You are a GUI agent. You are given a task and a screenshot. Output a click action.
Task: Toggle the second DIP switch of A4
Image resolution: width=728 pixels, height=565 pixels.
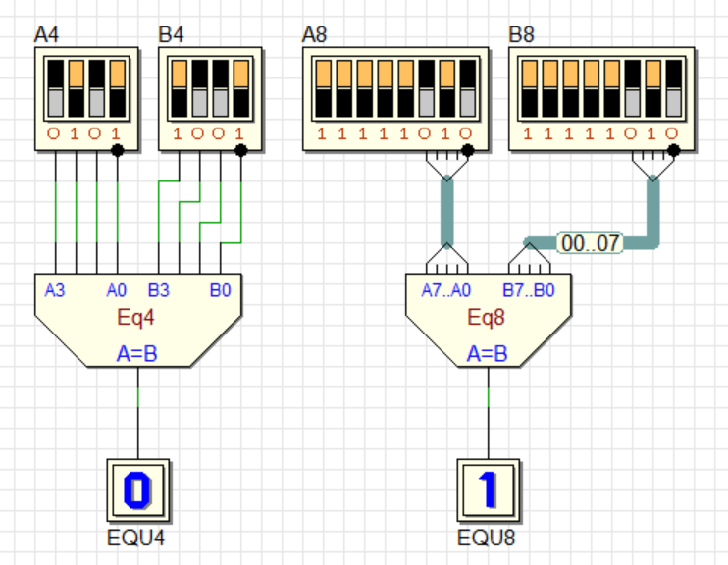pos(77,88)
